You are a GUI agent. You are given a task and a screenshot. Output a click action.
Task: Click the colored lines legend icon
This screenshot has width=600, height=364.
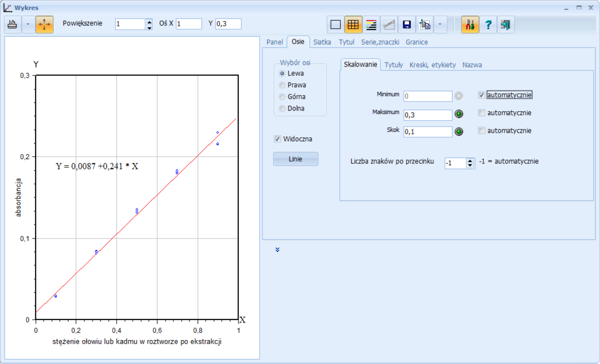click(371, 25)
